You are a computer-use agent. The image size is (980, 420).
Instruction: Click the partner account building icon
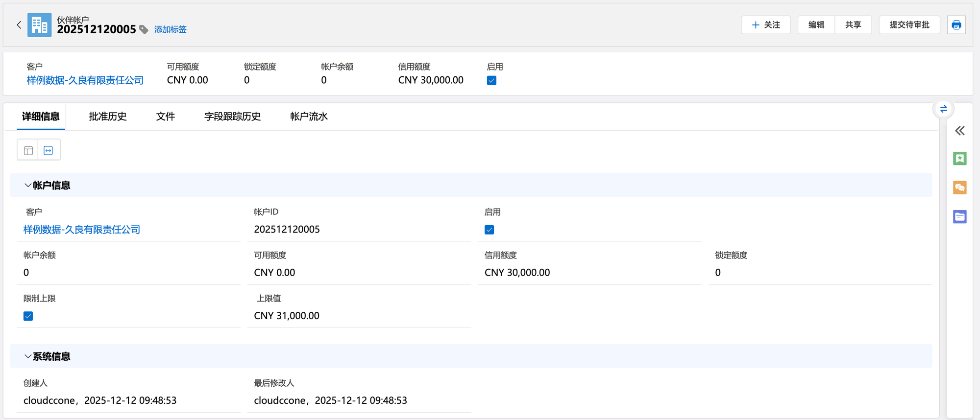[x=39, y=25]
